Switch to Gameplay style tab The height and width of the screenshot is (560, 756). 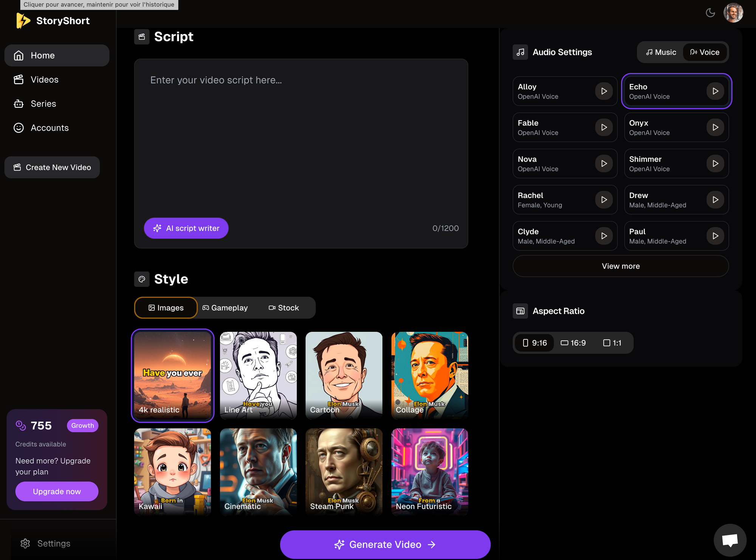point(225,308)
